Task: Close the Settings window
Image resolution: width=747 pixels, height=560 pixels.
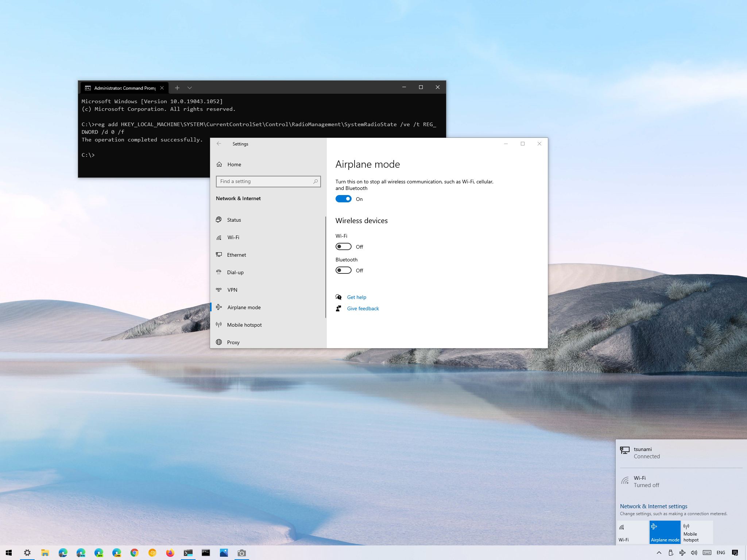Action: tap(539, 144)
